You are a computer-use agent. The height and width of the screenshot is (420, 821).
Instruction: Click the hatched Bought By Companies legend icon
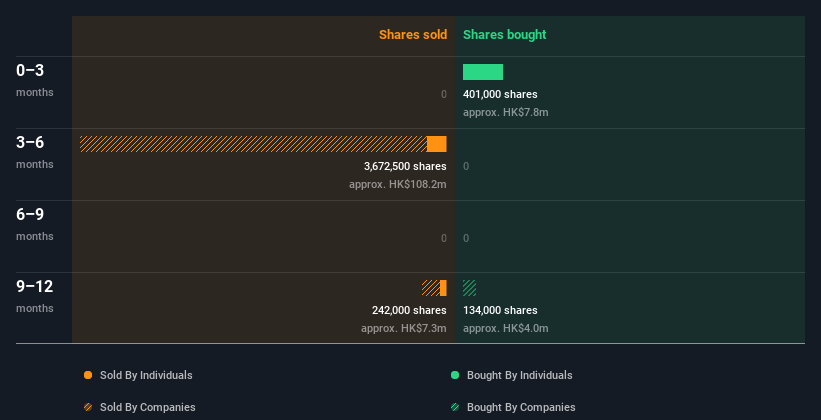(455, 407)
